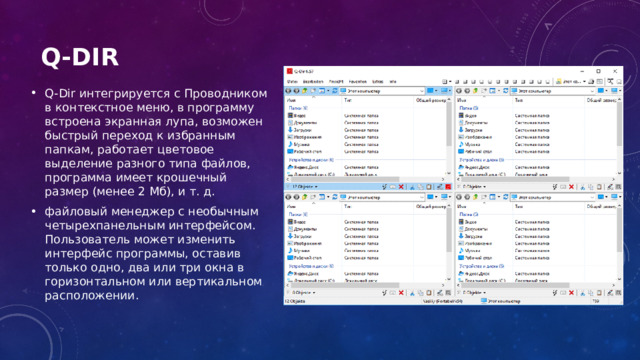Select Музыка folder in bottom-left pane
Screen dimensions: 640x360
tap(299, 251)
